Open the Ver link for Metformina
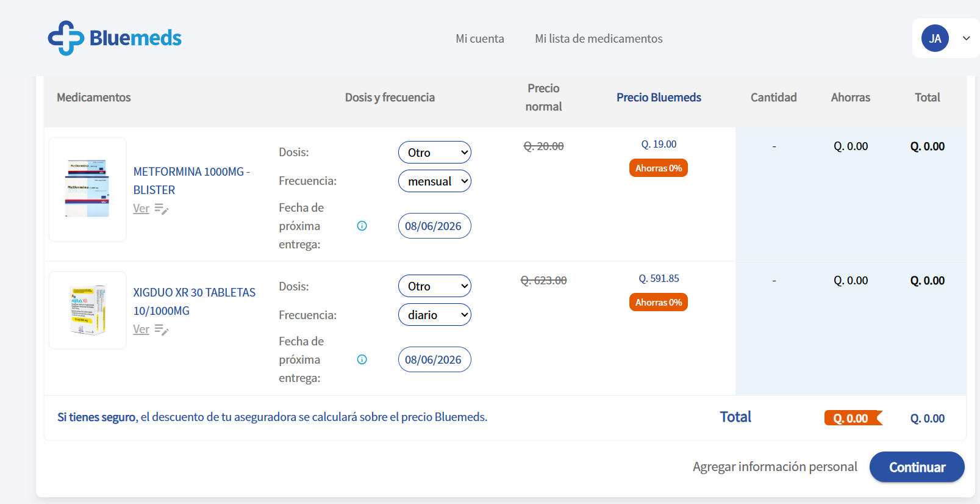 pos(141,209)
